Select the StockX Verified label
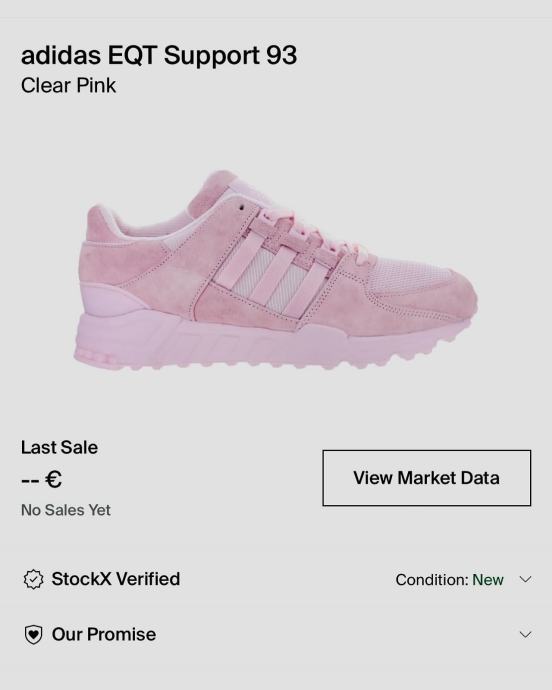The width and height of the screenshot is (552, 690). click(x=116, y=579)
